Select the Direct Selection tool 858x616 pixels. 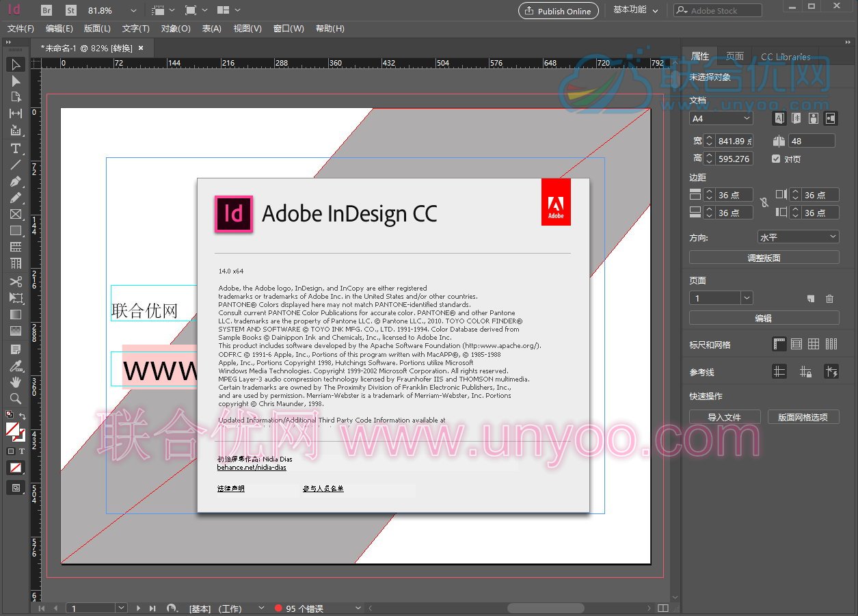point(16,81)
